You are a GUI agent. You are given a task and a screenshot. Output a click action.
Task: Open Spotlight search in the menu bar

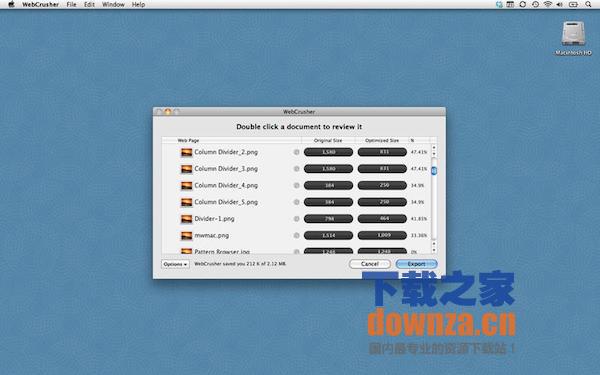tap(588, 4)
